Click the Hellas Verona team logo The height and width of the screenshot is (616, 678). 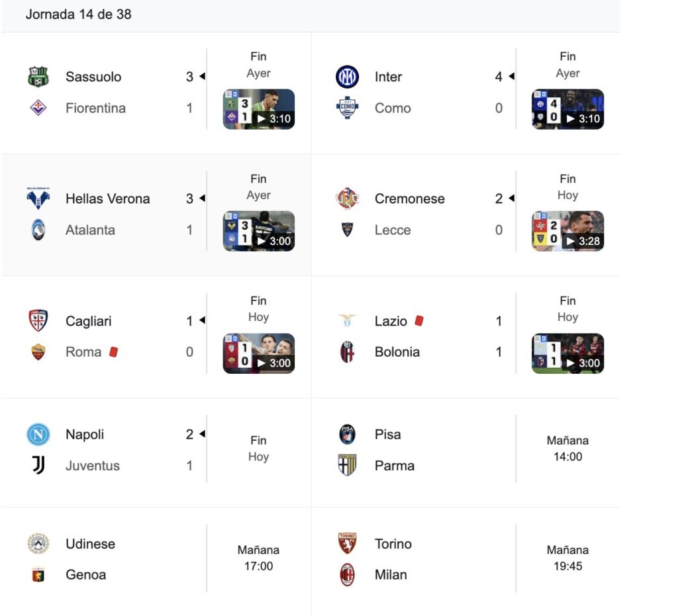pos(38,198)
